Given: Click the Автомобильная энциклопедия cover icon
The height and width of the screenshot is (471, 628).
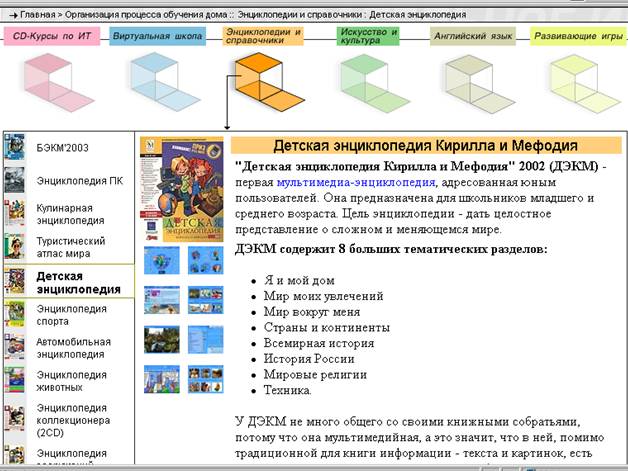Looking at the screenshot, I should 14,347.
